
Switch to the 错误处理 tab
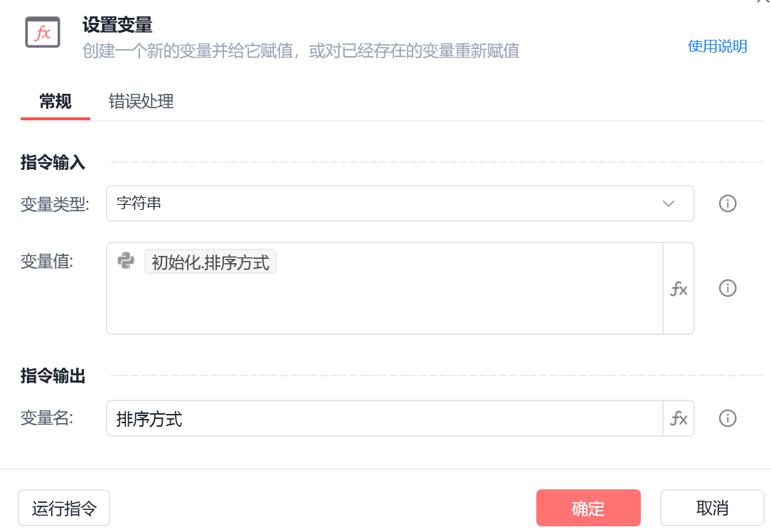(141, 101)
